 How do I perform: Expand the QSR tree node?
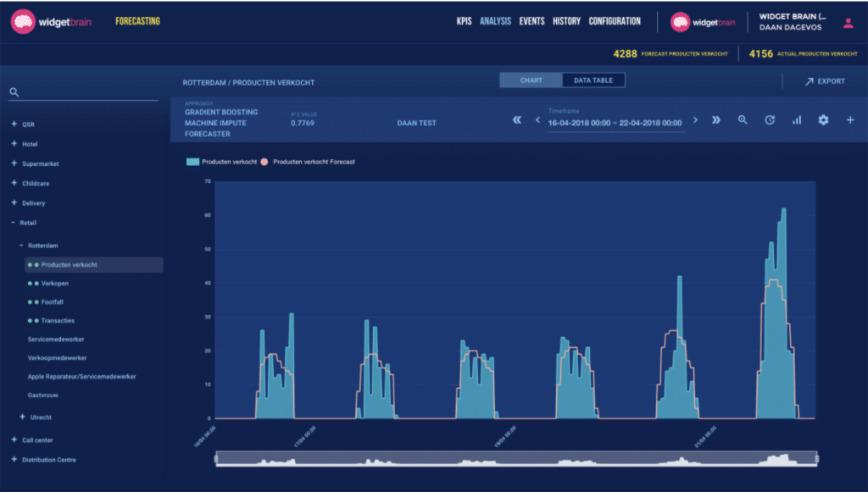pyautogui.click(x=14, y=124)
